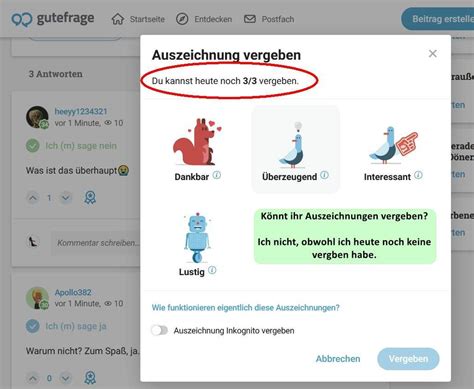Open info icon beside Interessant
The image size is (474, 389).
point(418,175)
